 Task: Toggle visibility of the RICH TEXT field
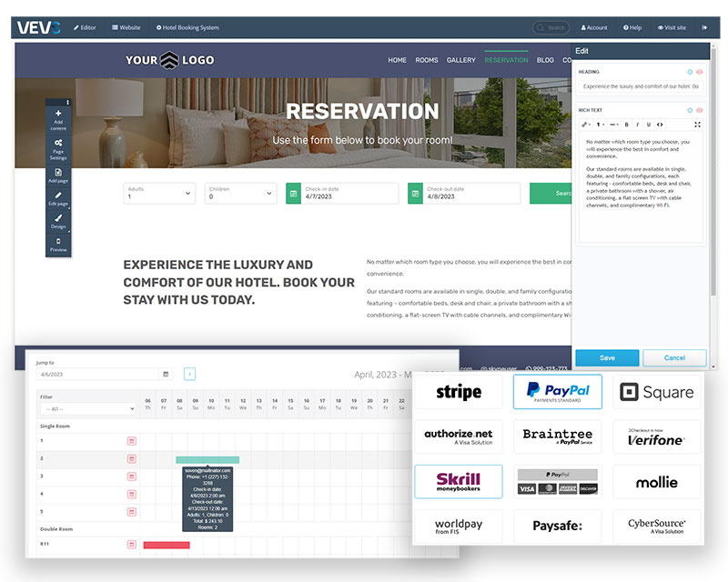pos(699,110)
